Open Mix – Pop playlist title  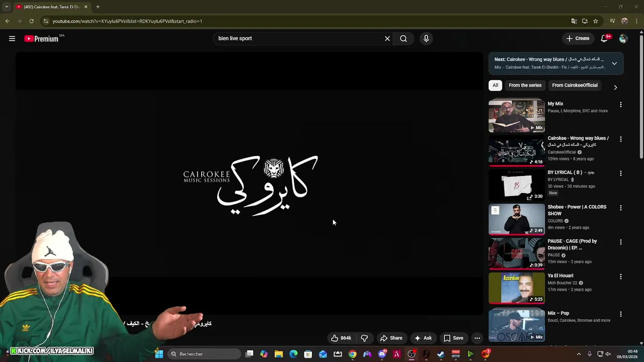click(558, 313)
